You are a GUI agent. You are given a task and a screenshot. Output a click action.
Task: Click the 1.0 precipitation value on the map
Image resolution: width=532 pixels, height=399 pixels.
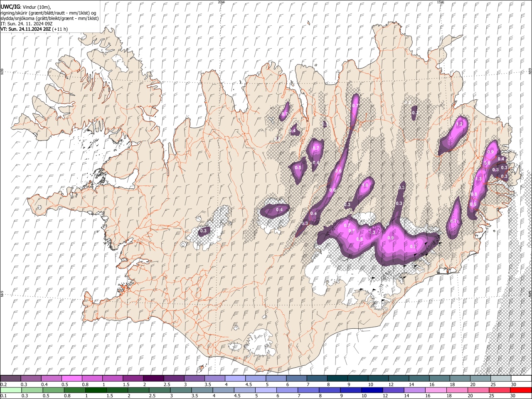click(x=366, y=185)
